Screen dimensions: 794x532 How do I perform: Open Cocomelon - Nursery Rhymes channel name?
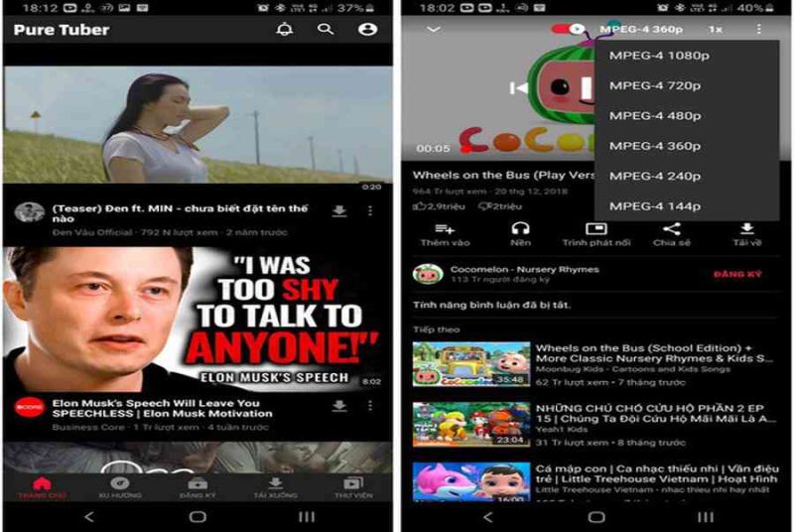coord(525,269)
